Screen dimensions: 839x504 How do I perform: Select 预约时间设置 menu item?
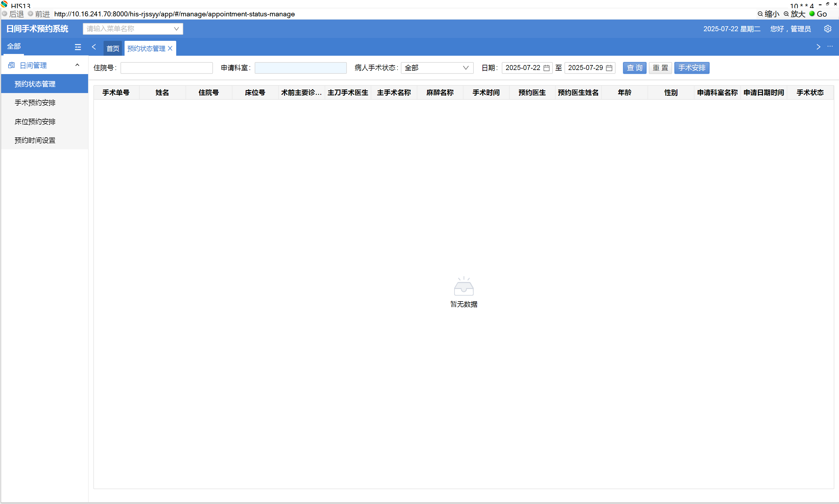35,141
